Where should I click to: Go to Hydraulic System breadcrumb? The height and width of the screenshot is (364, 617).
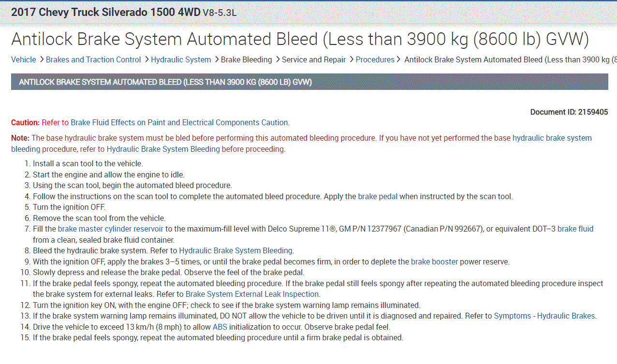tap(181, 59)
